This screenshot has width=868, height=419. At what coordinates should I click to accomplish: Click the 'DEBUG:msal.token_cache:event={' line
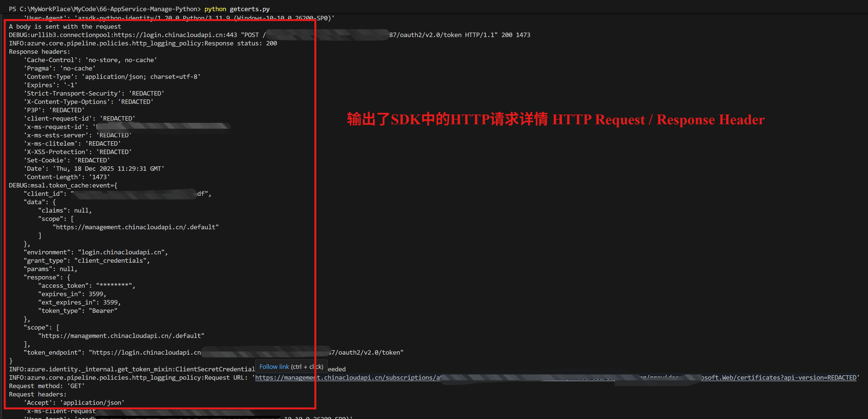pos(63,185)
